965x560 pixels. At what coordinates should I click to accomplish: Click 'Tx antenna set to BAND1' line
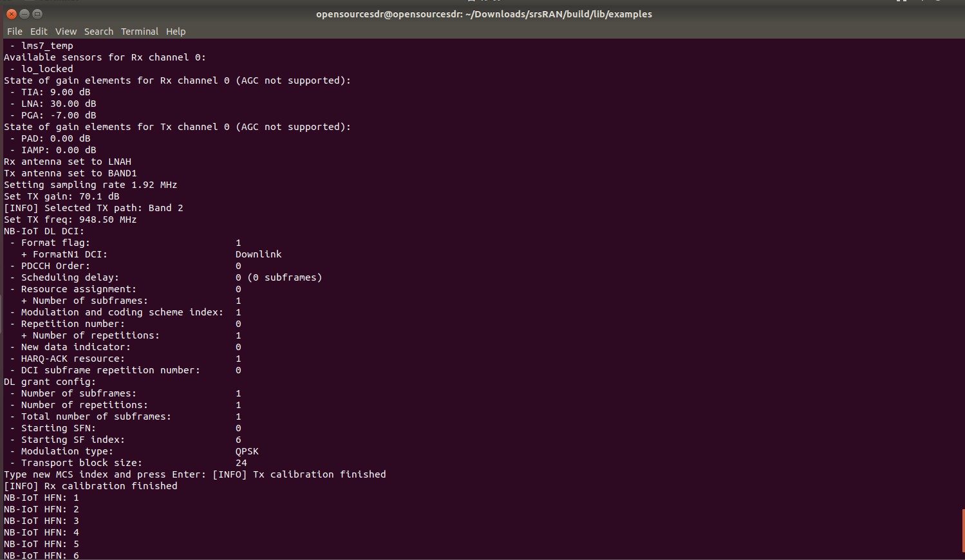click(71, 173)
